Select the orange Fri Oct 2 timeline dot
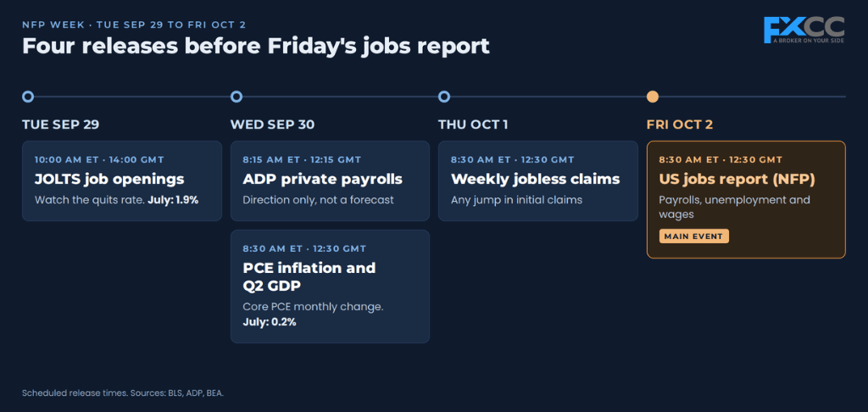 coord(653,97)
